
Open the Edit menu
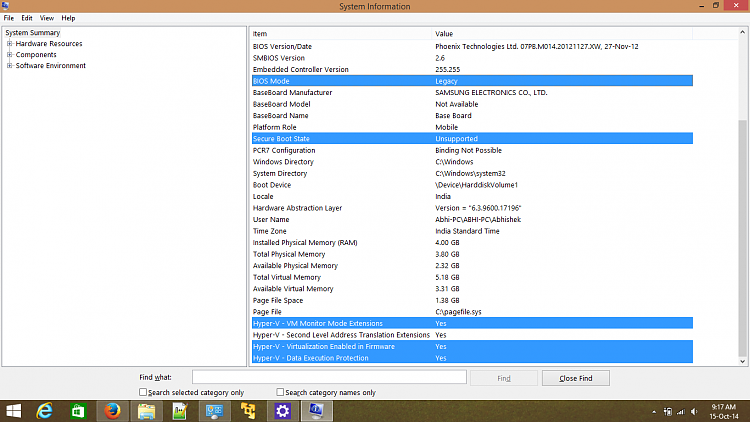point(27,18)
